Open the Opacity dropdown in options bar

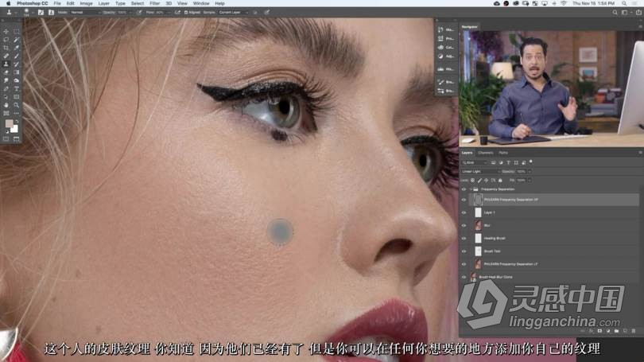[x=131, y=12]
